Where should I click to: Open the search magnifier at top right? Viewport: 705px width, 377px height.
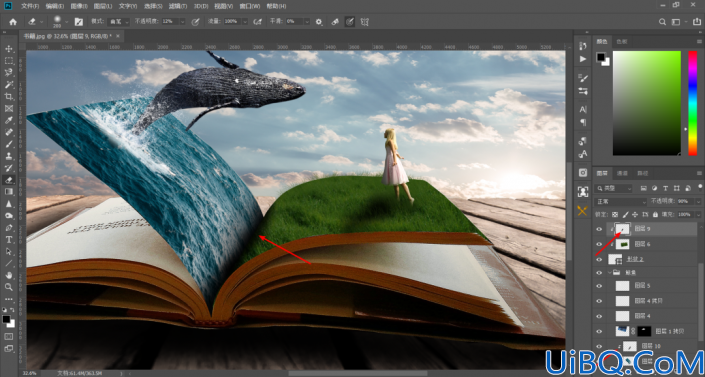662,22
